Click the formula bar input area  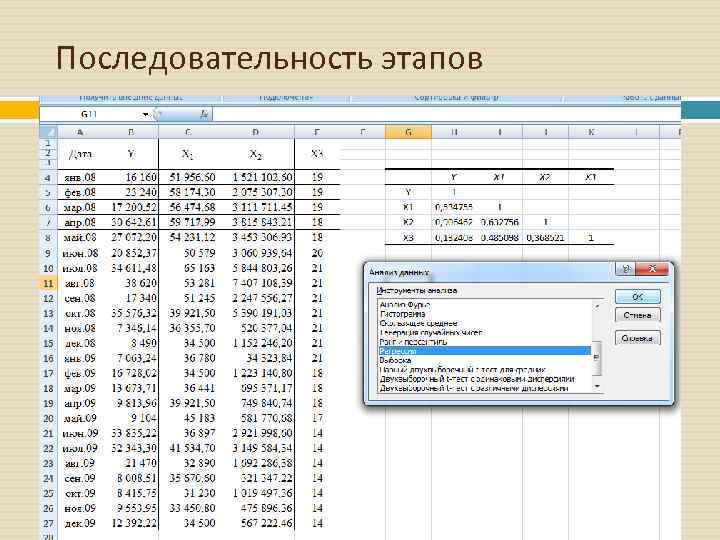tap(446, 114)
